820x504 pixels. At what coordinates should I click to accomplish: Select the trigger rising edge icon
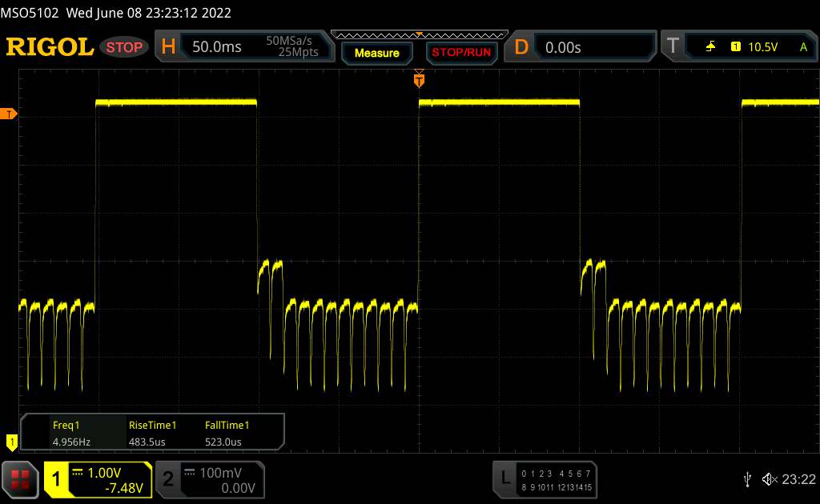coord(710,47)
